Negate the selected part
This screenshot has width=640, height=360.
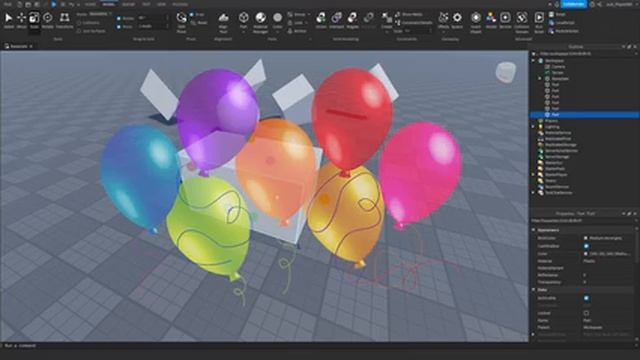point(352,20)
